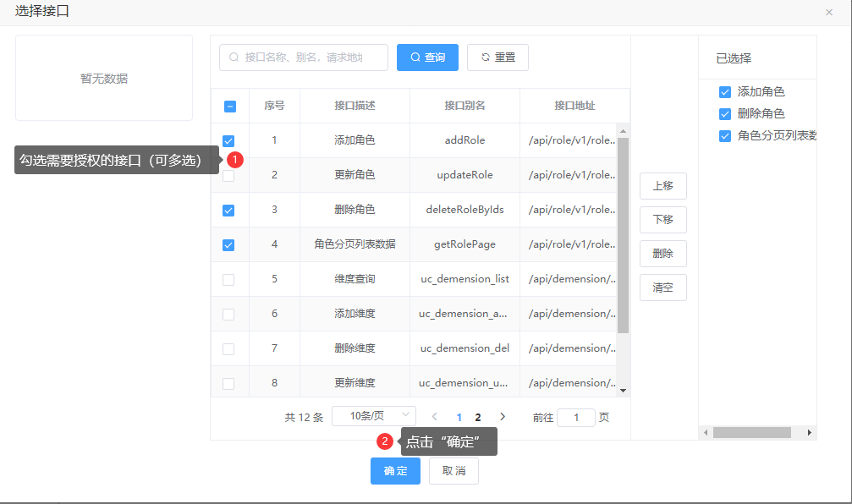Focus the 接口名称 search input field
The height and width of the screenshot is (504, 852).
pos(309,58)
